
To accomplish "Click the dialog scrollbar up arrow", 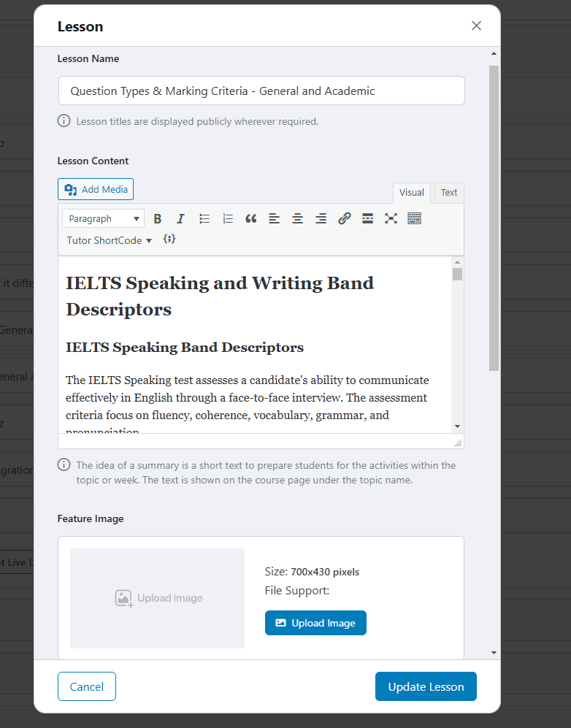I will 494,54.
